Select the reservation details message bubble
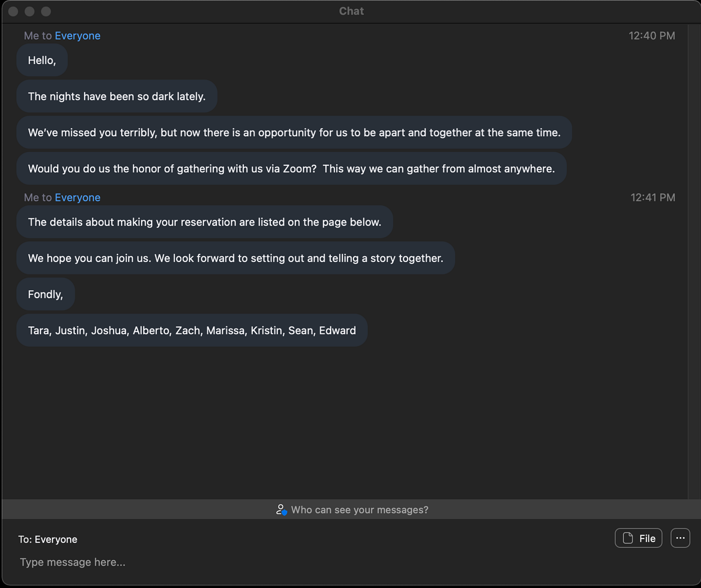The image size is (701, 588). click(204, 222)
